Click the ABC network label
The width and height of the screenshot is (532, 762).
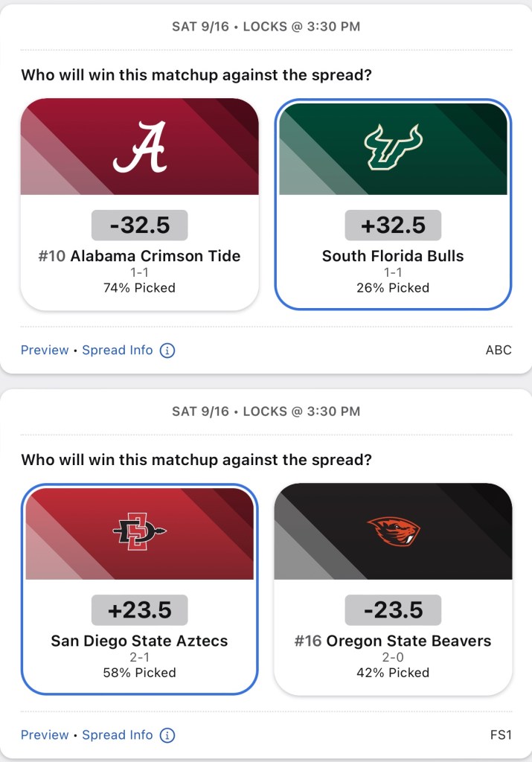coord(498,350)
